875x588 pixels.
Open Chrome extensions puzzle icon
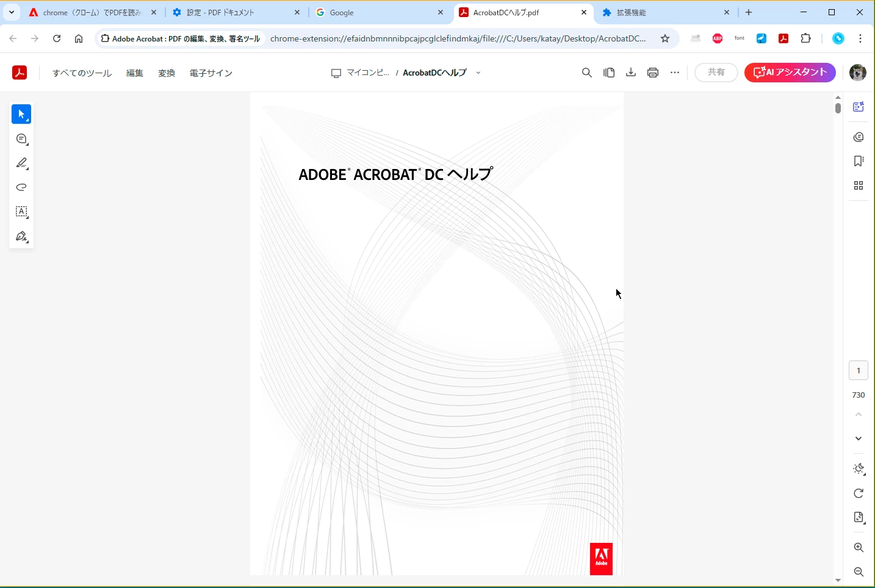pyautogui.click(x=806, y=38)
